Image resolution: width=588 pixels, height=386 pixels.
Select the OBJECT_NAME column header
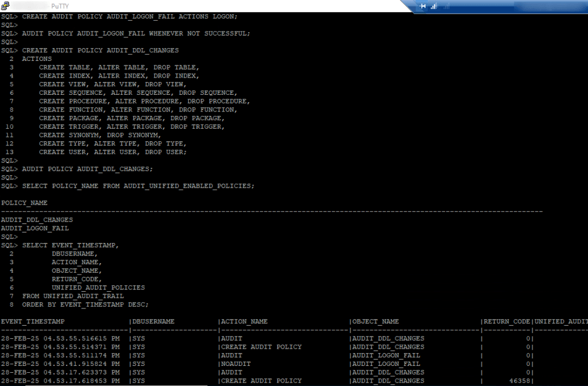374,321
